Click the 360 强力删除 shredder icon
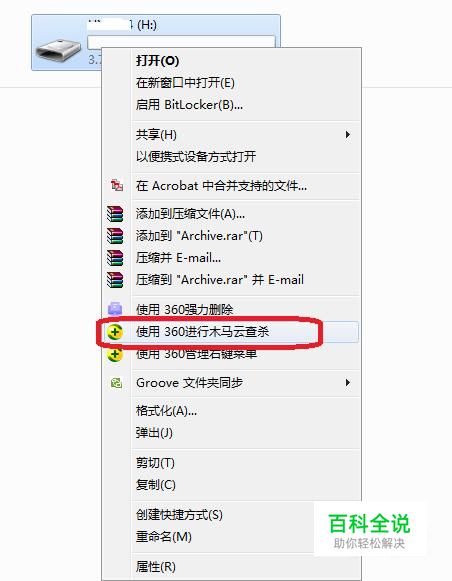 (115, 308)
